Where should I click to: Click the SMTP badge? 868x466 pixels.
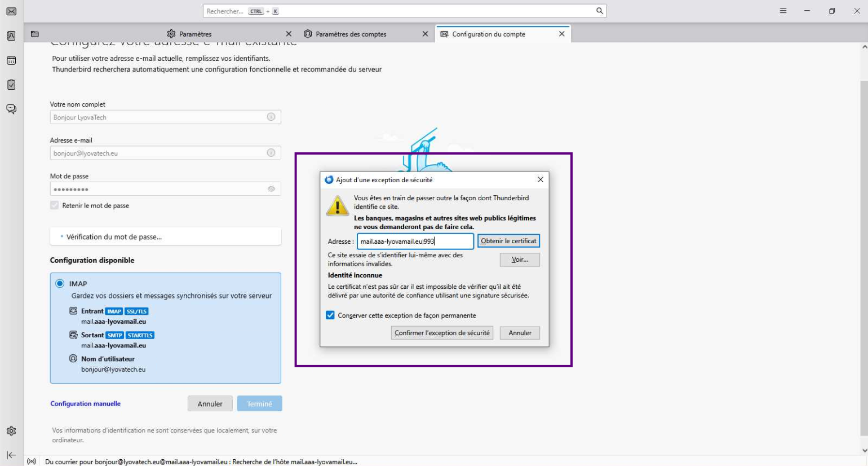coord(115,335)
